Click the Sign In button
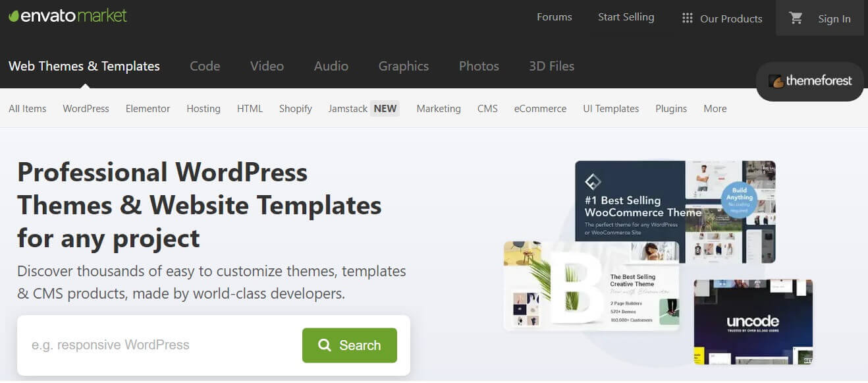This screenshot has height=383, width=868. [x=834, y=18]
